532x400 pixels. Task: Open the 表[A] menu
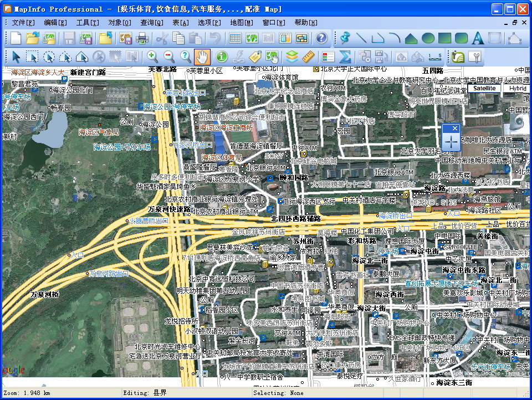pyautogui.click(x=181, y=23)
